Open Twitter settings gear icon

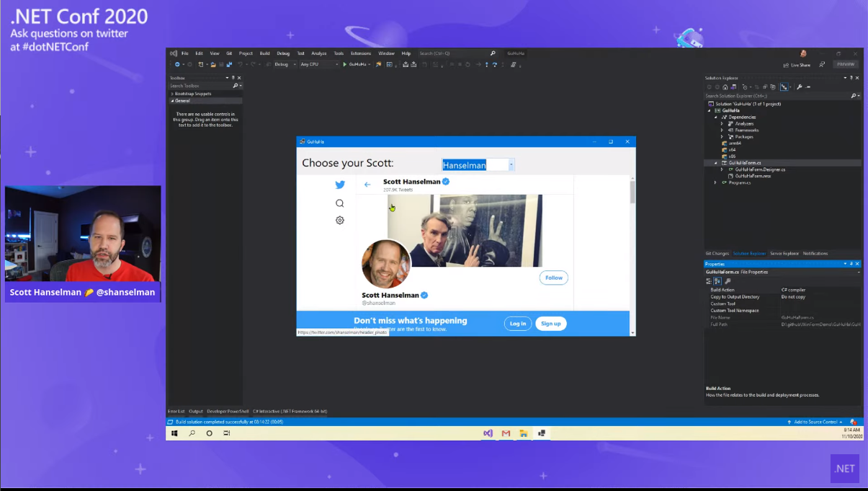click(x=339, y=221)
